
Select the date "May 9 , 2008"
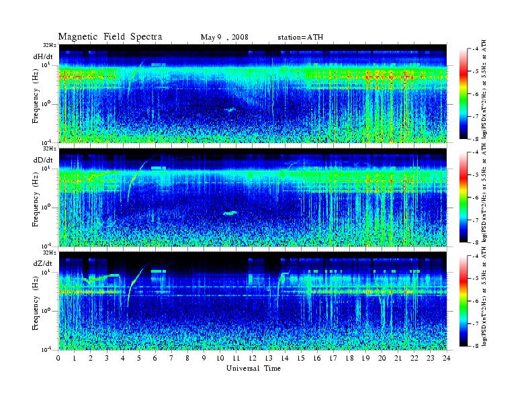click(x=224, y=37)
